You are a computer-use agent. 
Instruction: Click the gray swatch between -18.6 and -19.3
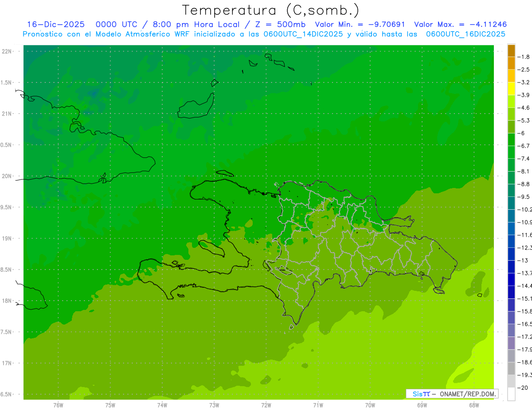point(511,369)
